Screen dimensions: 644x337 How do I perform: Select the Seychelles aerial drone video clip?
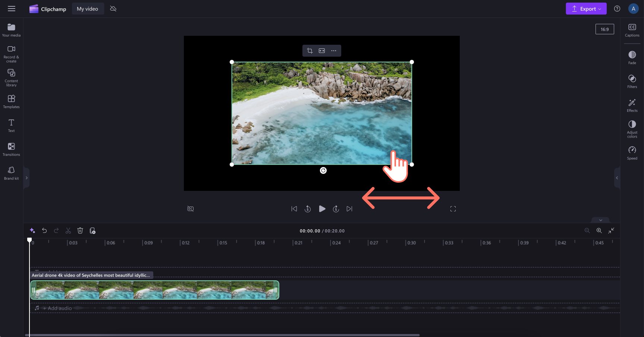pyautogui.click(x=155, y=290)
